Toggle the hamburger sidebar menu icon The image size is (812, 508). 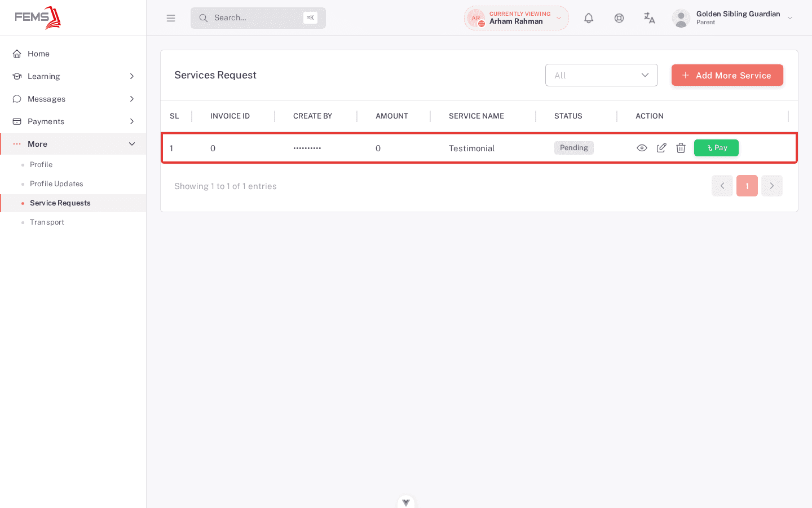[171, 18]
